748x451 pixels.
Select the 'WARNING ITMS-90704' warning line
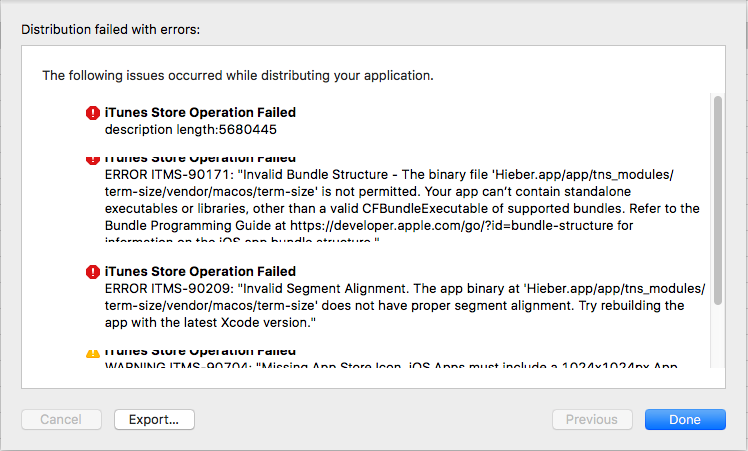pyautogui.click(x=391, y=366)
